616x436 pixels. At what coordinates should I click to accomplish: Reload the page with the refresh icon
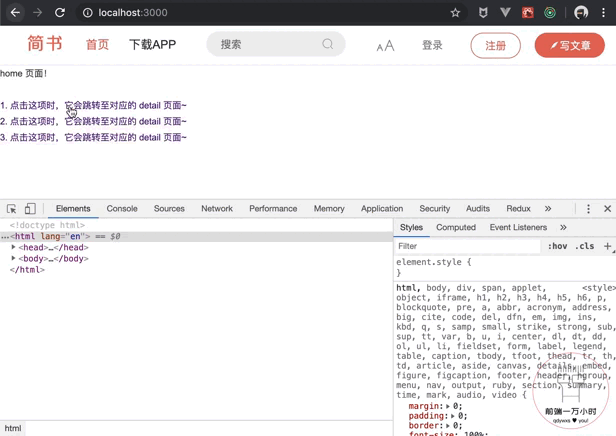(60, 13)
